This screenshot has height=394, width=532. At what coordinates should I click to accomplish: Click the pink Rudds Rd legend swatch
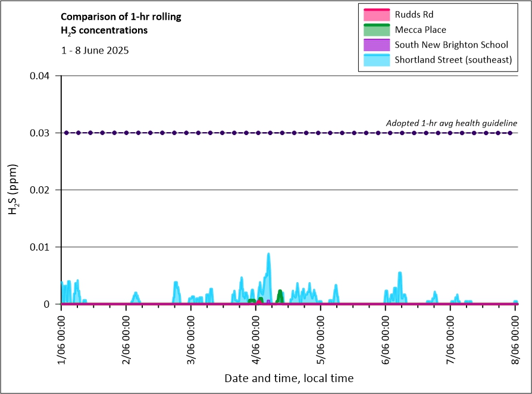[375, 14]
